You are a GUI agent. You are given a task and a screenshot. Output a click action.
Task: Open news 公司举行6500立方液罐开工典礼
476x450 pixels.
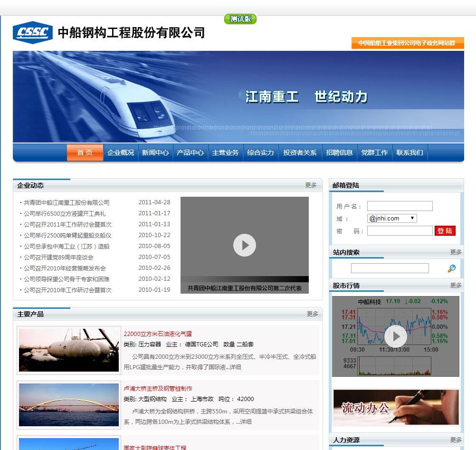(x=65, y=213)
